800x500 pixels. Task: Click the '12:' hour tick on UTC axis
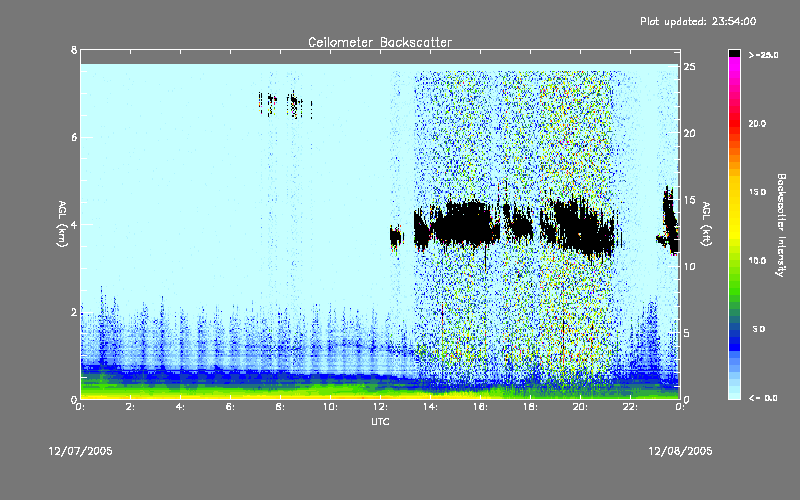[380, 407]
